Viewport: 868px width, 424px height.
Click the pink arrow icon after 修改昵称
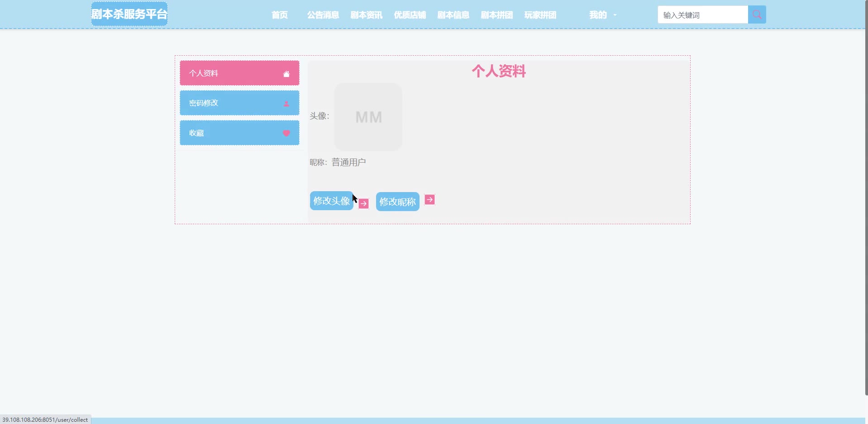click(x=429, y=200)
